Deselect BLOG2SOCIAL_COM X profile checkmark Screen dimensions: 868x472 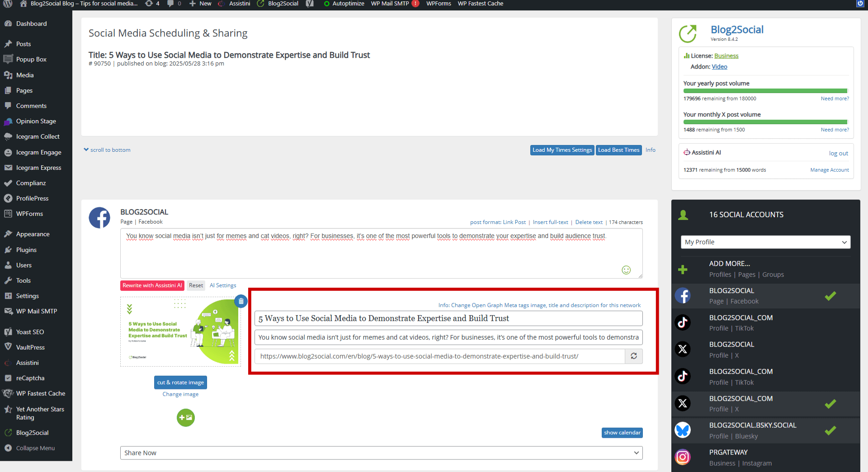[830, 404]
